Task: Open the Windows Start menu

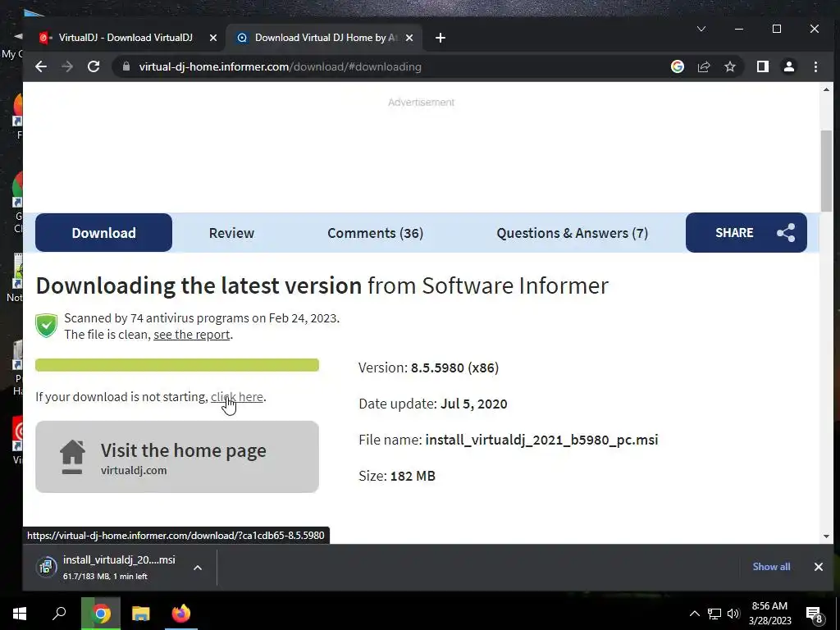Action: pos(20,614)
